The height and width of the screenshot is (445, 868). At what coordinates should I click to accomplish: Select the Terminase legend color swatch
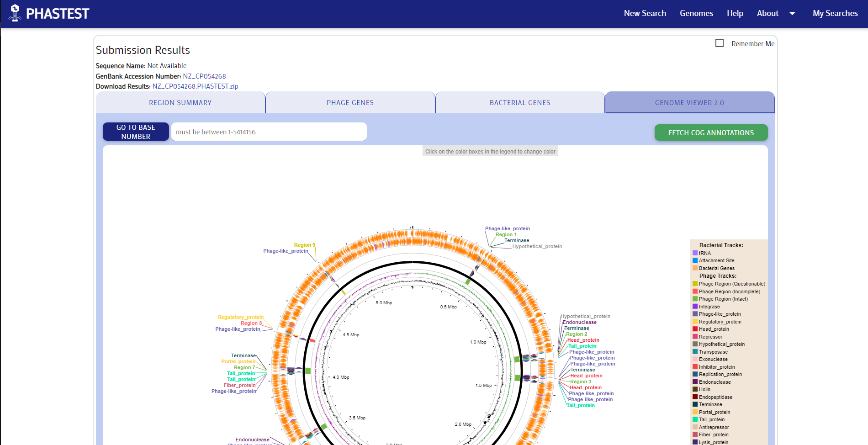coord(695,404)
